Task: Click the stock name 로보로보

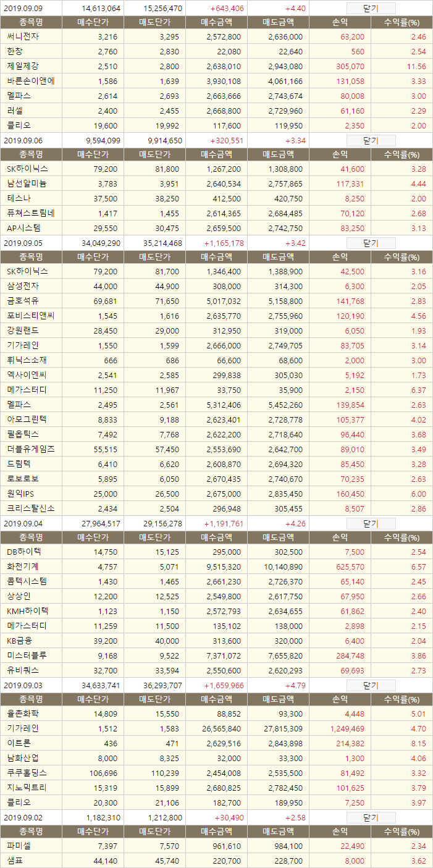Action: point(23,479)
